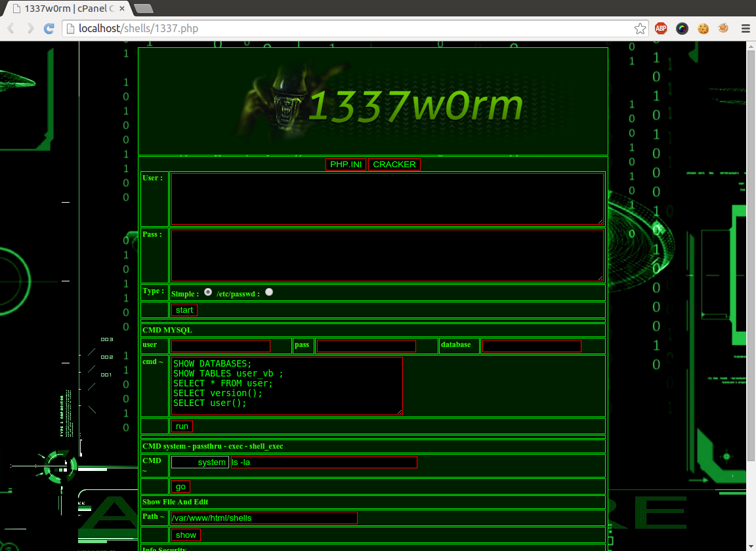
Task: Click the browser forward arrow
Action: tap(30, 28)
